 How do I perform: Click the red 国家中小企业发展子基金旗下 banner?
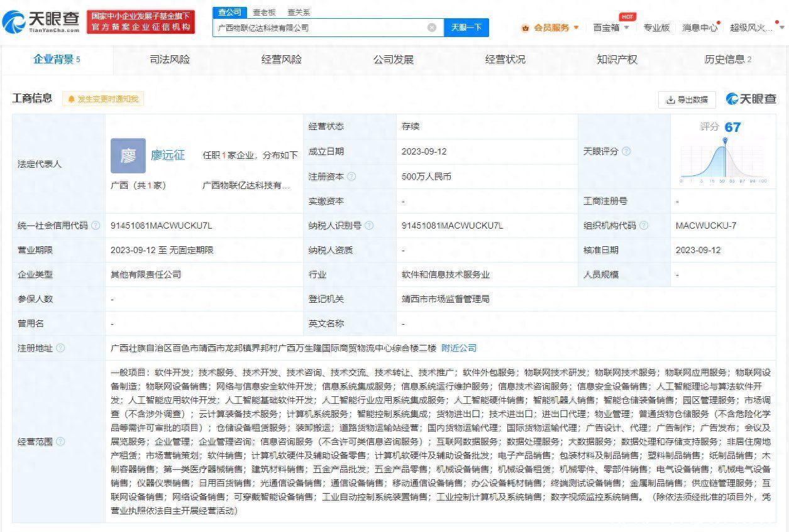pyautogui.click(x=141, y=22)
